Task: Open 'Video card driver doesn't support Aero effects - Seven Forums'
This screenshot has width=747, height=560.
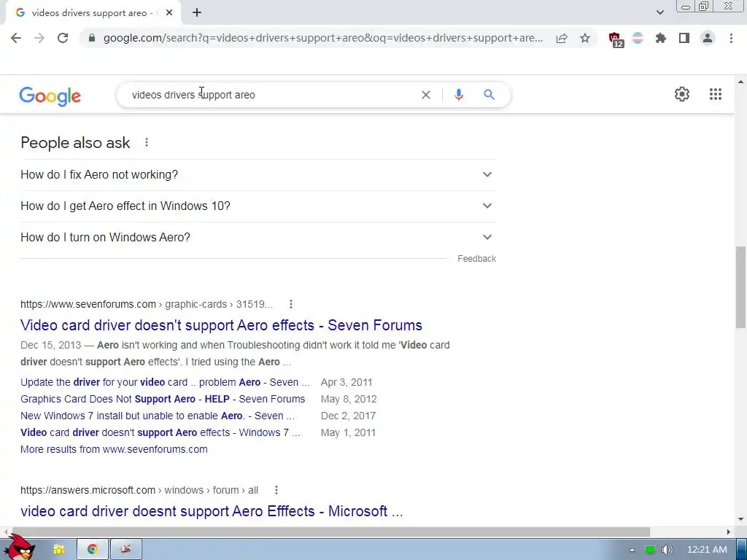Action: [x=221, y=325]
